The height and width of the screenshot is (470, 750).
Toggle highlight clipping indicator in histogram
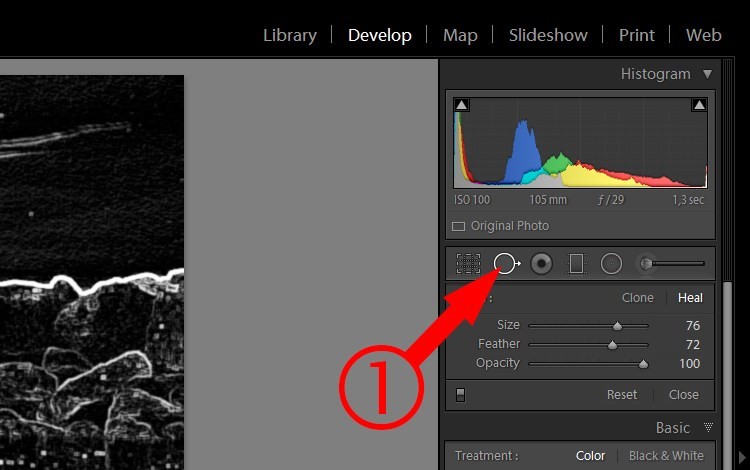coord(699,105)
